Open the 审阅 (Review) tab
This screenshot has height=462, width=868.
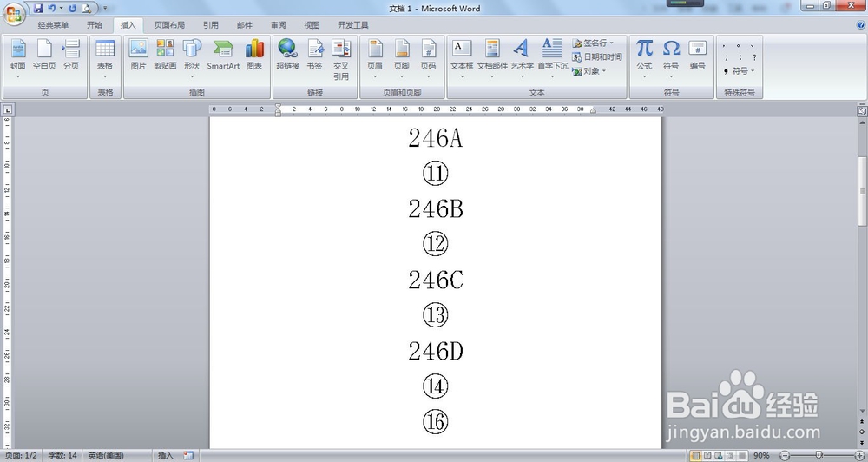[278, 25]
